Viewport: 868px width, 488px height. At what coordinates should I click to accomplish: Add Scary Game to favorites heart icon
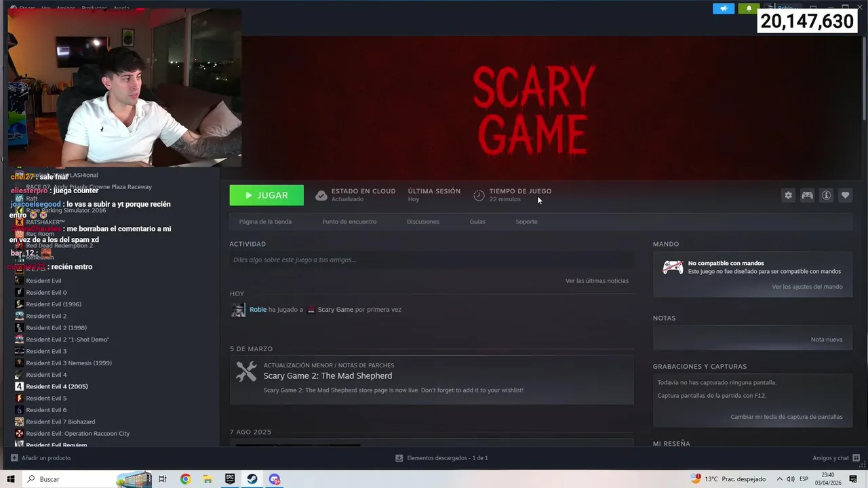845,195
